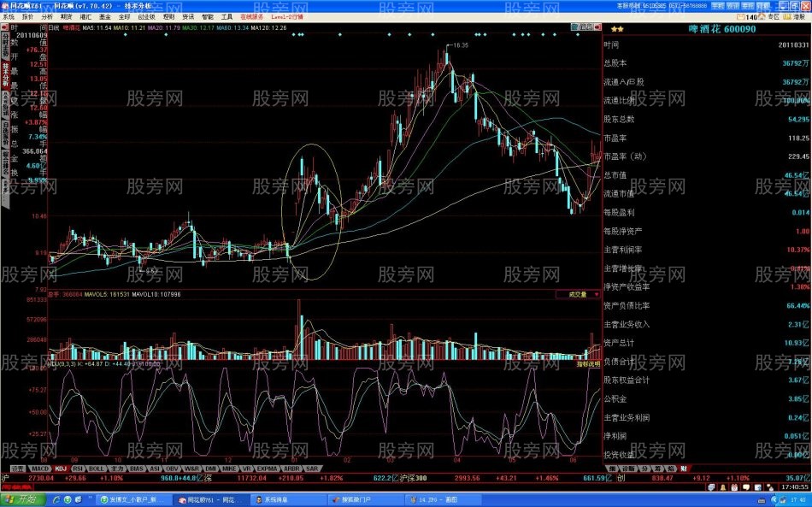Click the two-star rating icon on stock panel
The width and height of the screenshot is (812, 507).
click(617, 28)
